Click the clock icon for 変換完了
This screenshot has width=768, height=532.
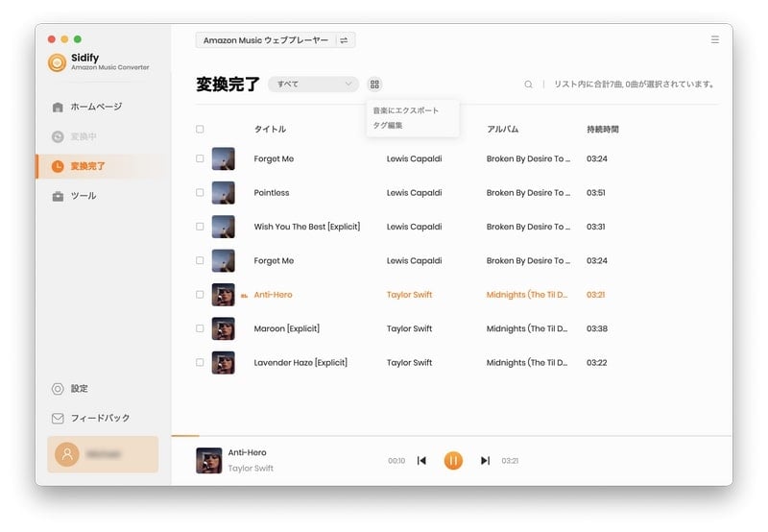(x=58, y=166)
